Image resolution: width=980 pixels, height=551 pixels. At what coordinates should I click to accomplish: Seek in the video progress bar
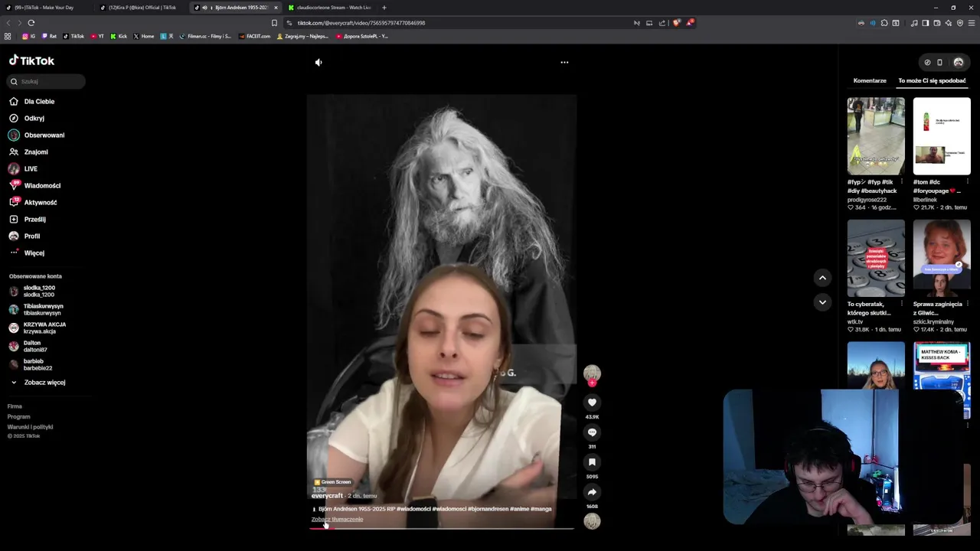441,528
